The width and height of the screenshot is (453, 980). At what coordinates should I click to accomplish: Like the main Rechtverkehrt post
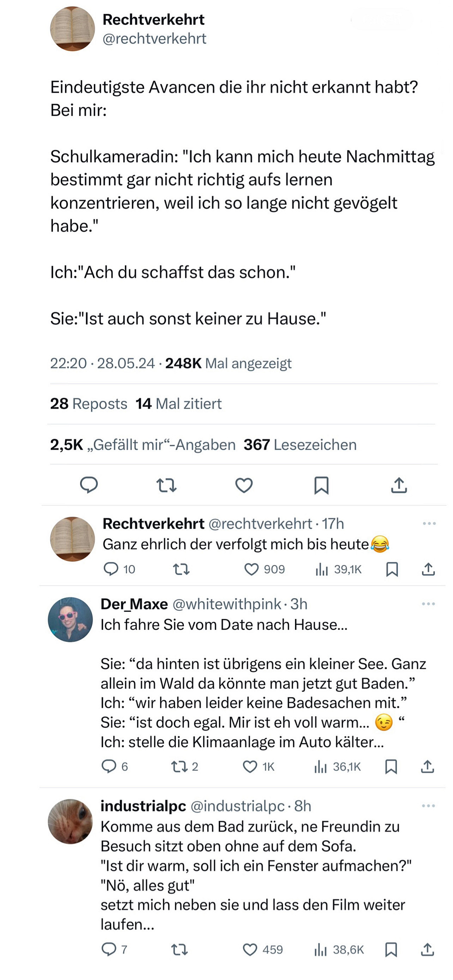tap(244, 485)
